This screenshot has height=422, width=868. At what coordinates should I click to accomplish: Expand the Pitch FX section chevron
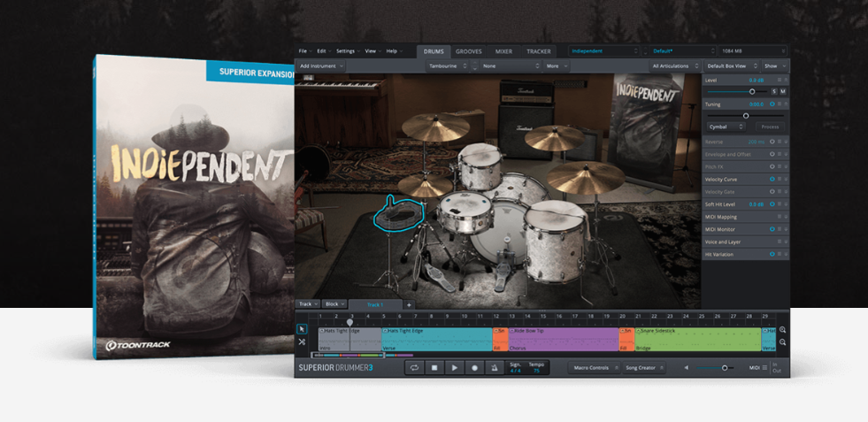[x=786, y=166]
